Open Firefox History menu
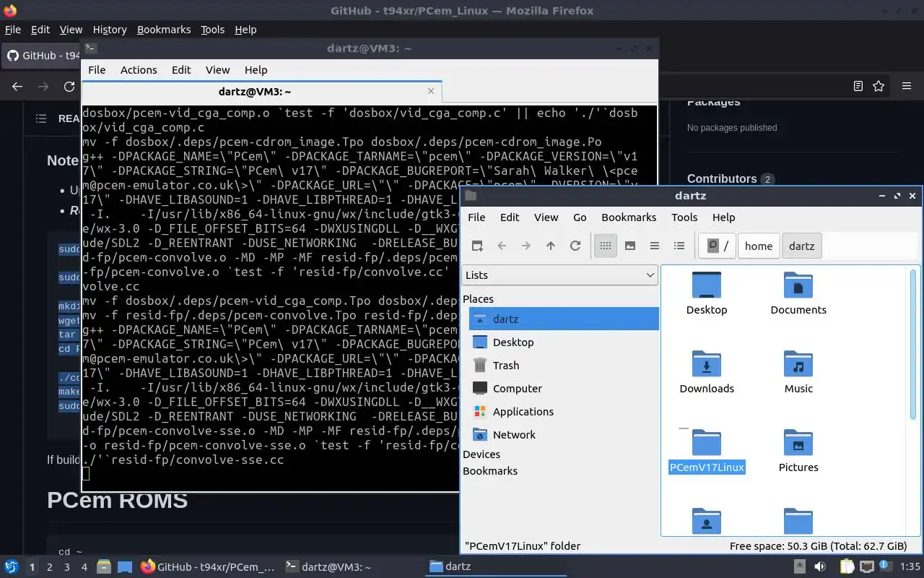The image size is (924, 578). point(110,30)
